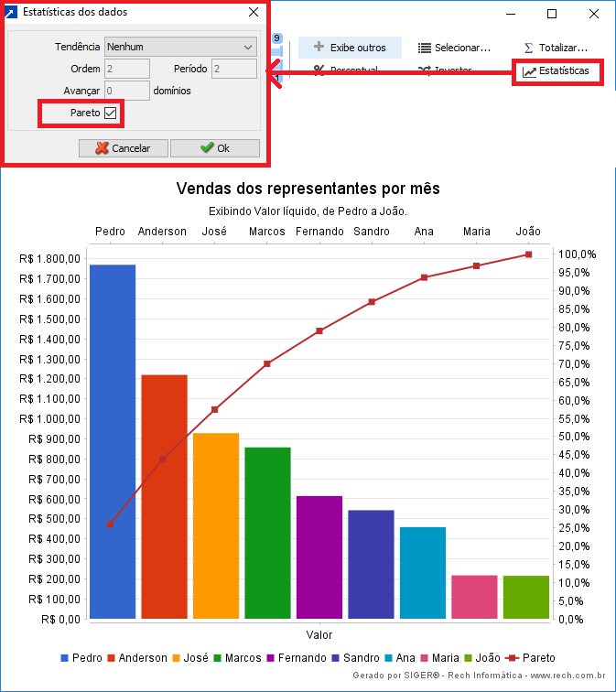
Task: Click the pink Maria bar
Action: (x=474, y=597)
